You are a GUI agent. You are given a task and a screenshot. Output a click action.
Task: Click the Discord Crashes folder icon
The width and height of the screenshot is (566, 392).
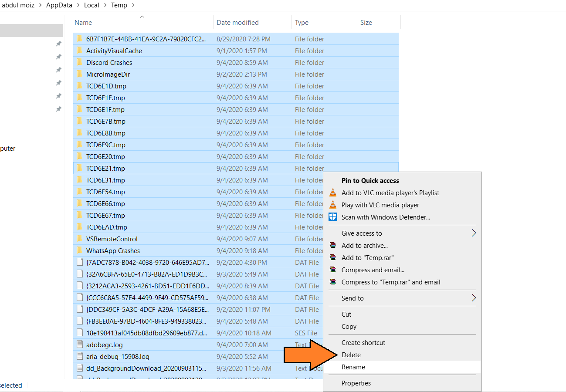79,62
